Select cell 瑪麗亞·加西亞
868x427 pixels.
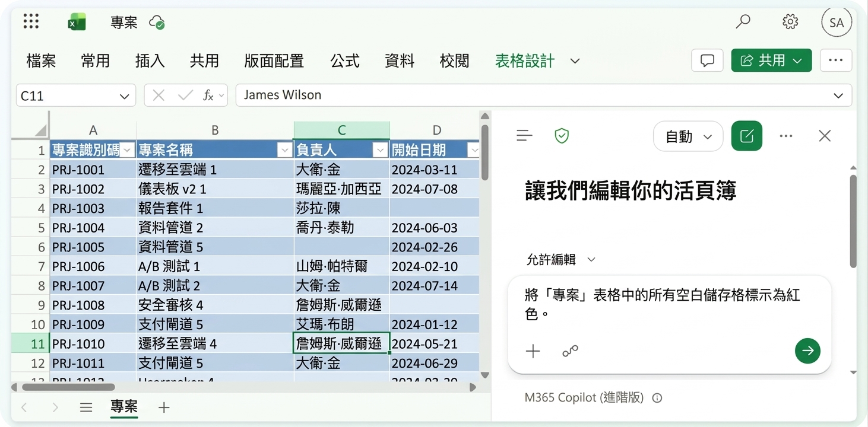(342, 189)
